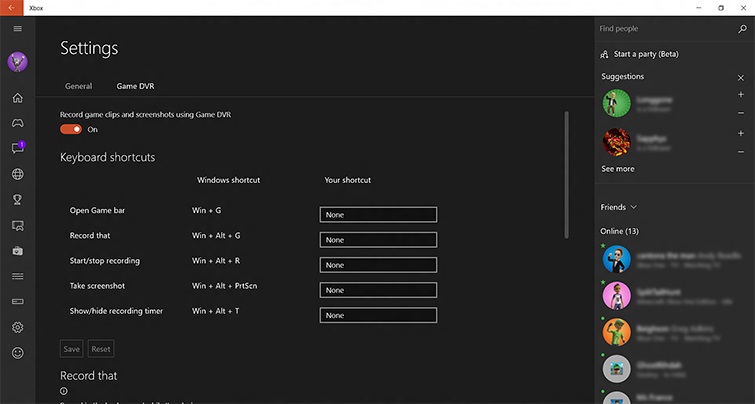Click the 'Show/hide recording timer' label
The image size is (755, 404).
pos(116,311)
